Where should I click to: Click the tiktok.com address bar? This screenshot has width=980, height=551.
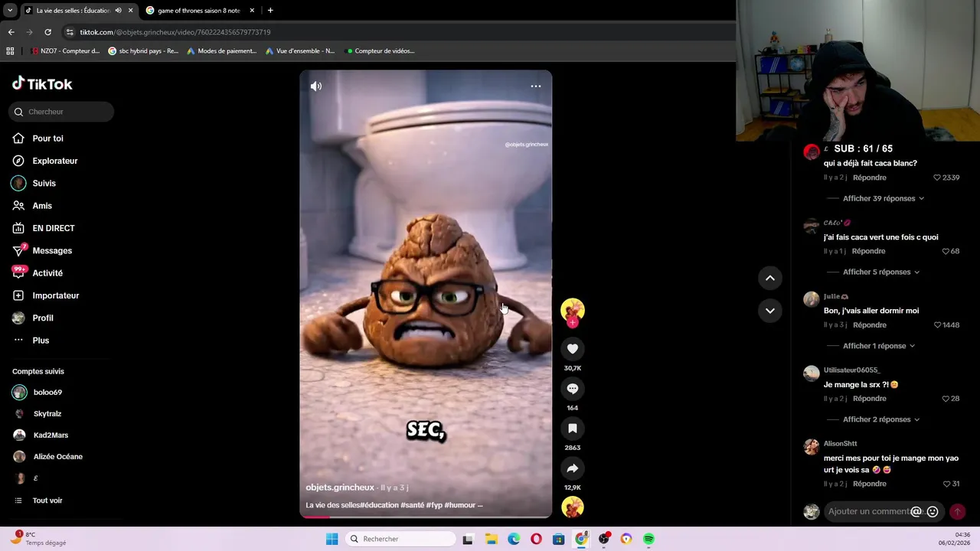(398, 32)
